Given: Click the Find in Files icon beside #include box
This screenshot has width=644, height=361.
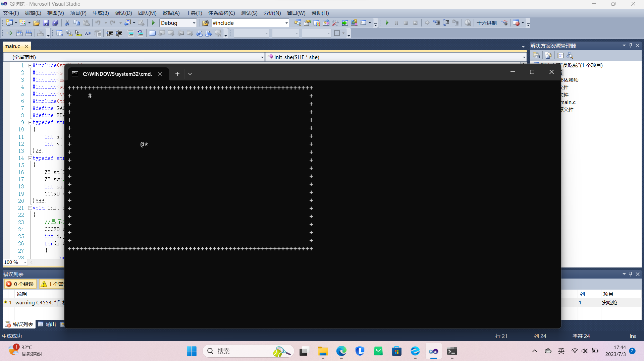Looking at the screenshot, I should tap(205, 23).
